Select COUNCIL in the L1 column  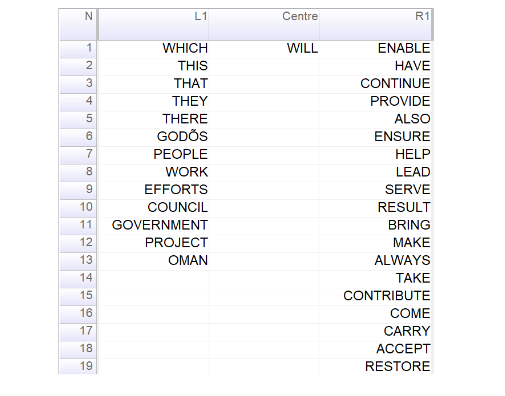pyautogui.click(x=178, y=207)
